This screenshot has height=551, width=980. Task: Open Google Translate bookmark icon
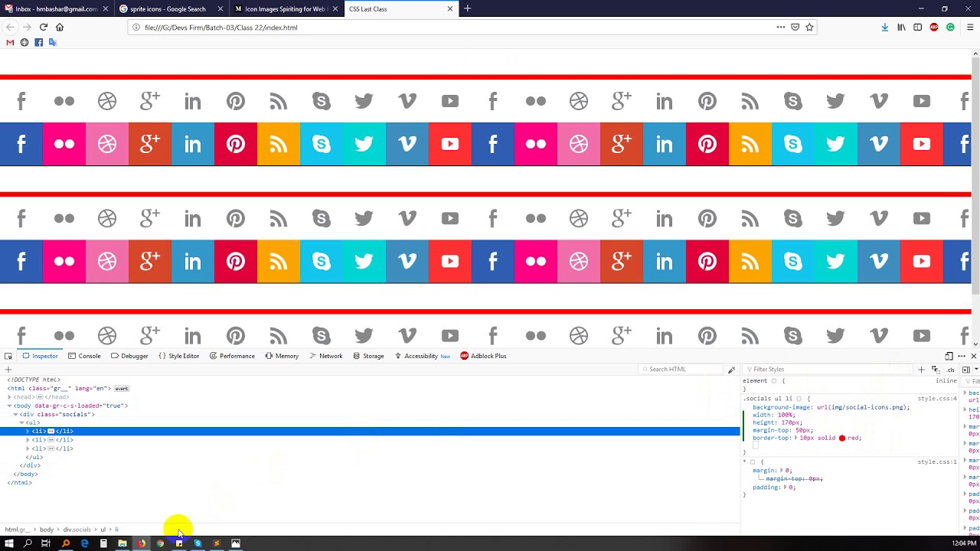click(53, 42)
